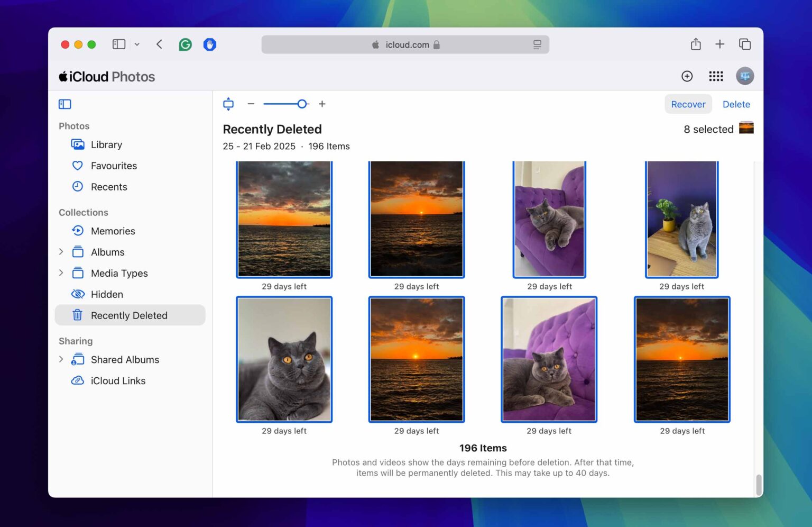Click the icloud.com address bar

[x=405, y=44]
